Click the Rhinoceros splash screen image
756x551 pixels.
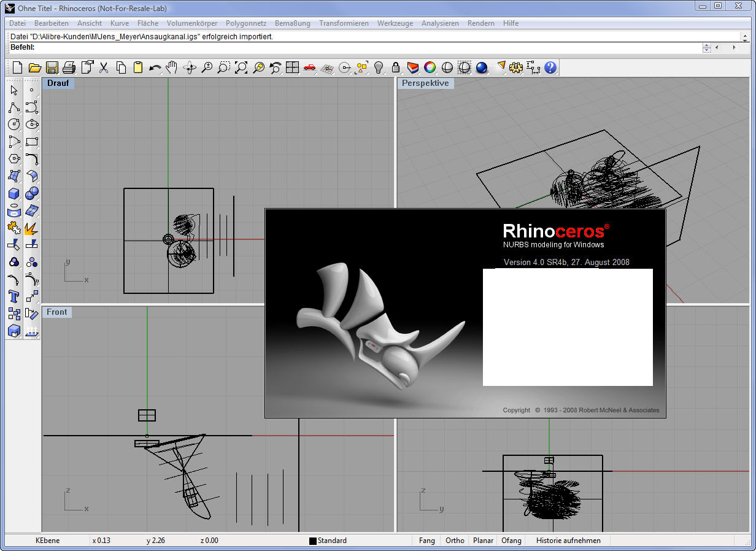[465, 314]
